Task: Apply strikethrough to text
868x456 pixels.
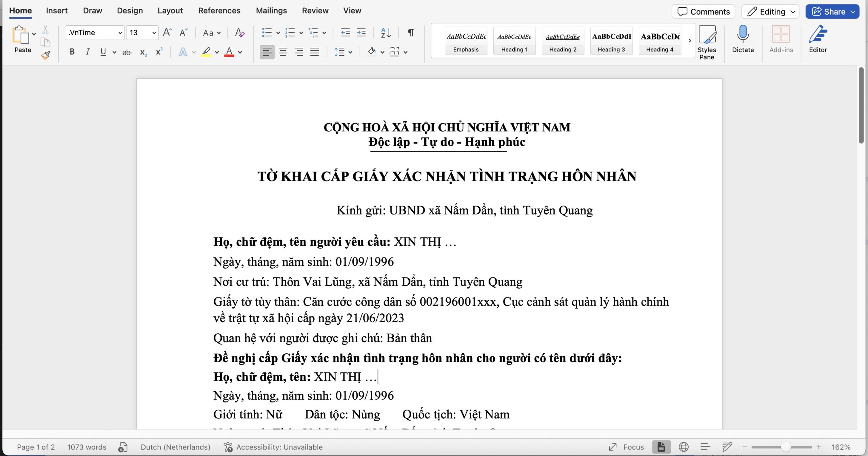Action: (126, 52)
